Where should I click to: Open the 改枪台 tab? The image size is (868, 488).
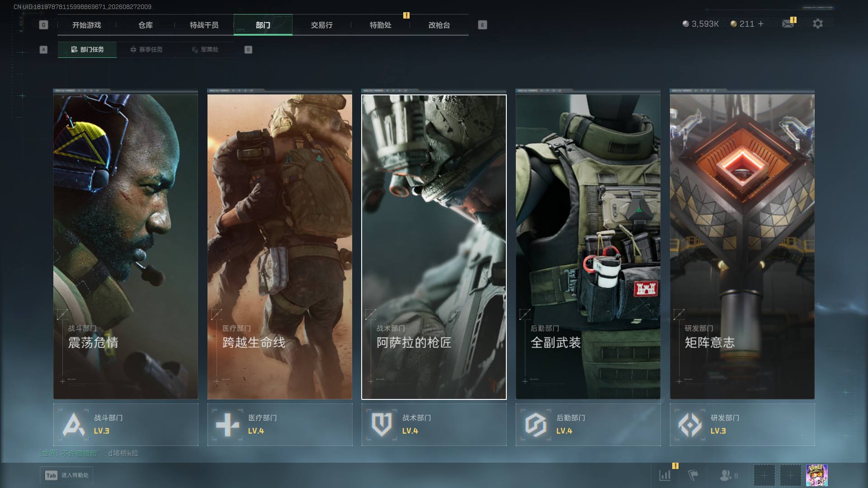[x=439, y=25]
